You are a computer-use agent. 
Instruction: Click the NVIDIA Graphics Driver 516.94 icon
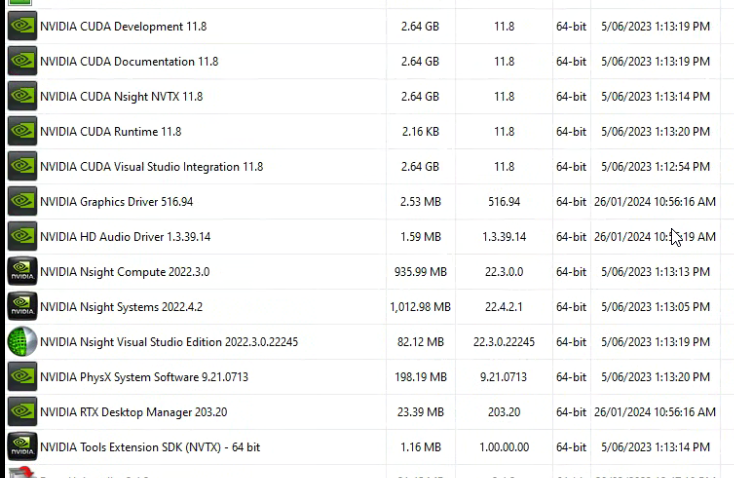[22, 202]
